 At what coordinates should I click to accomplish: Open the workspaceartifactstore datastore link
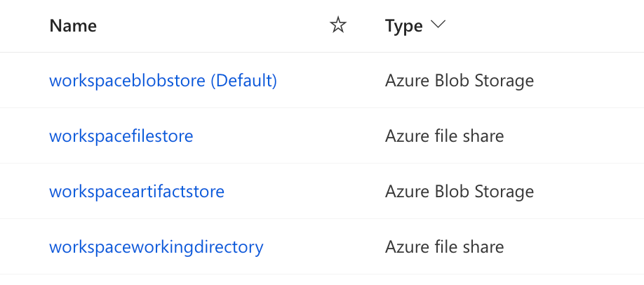point(137,191)
